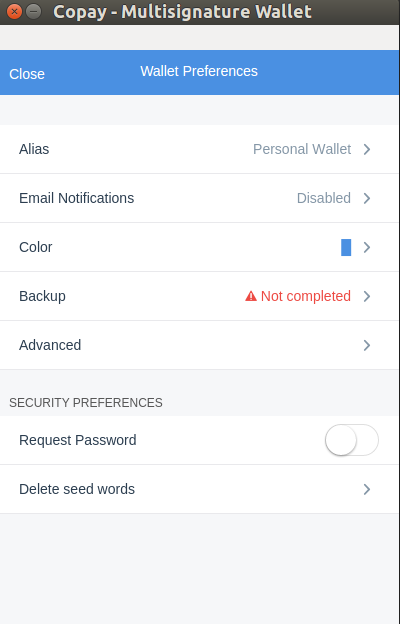Close the Wallet Preferences screen
400x624 pixels.
click(x=27, y=74)
